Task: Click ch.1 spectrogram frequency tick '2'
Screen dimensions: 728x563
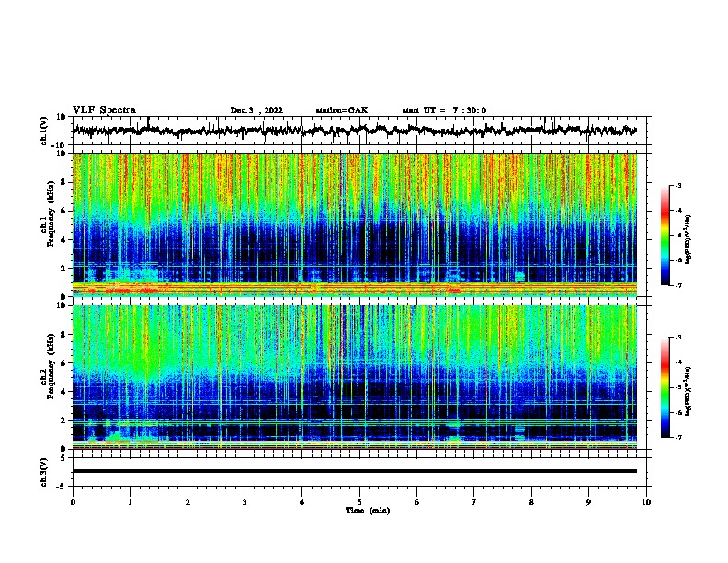Action: 63,268
